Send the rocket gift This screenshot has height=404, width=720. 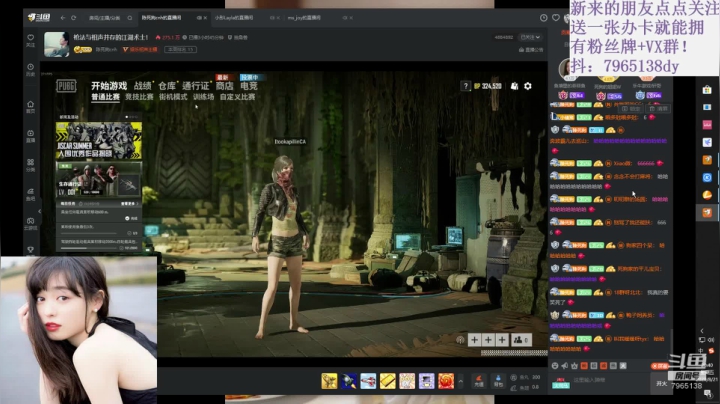pyautogui.click(x=349, y=381)
